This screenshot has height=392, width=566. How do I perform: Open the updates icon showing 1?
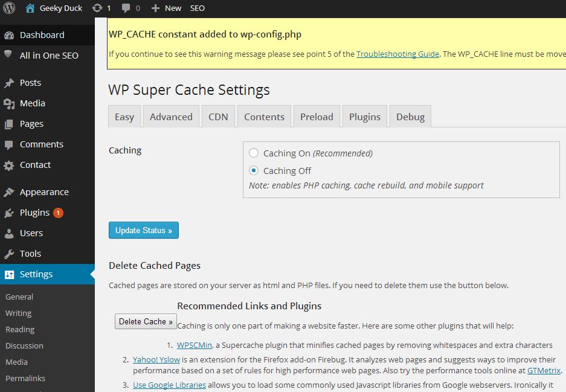pyautogui.click(x=97, y=8)
